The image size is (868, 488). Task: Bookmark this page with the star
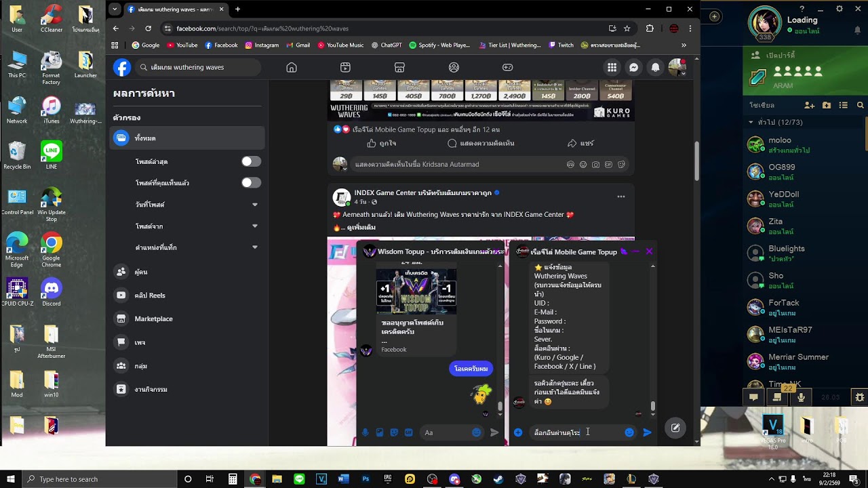click(627, 28)
